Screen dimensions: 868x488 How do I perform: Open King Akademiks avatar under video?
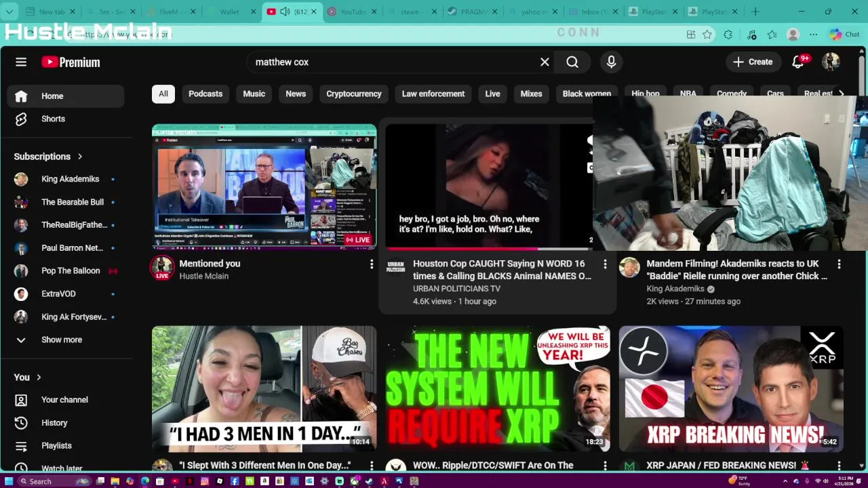pyautogui.click(x=629, y=268)
